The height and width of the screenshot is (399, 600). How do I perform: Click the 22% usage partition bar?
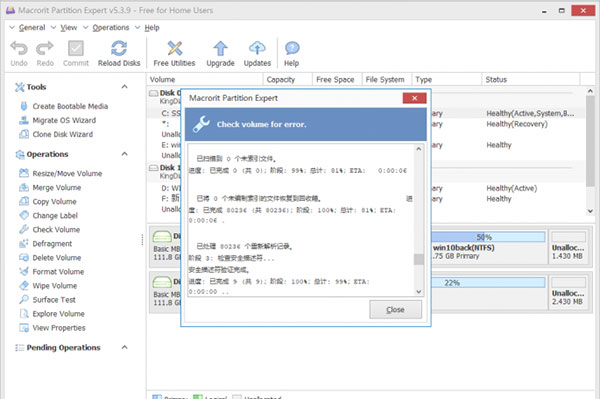pyautogui.click(x=488, y=283)
